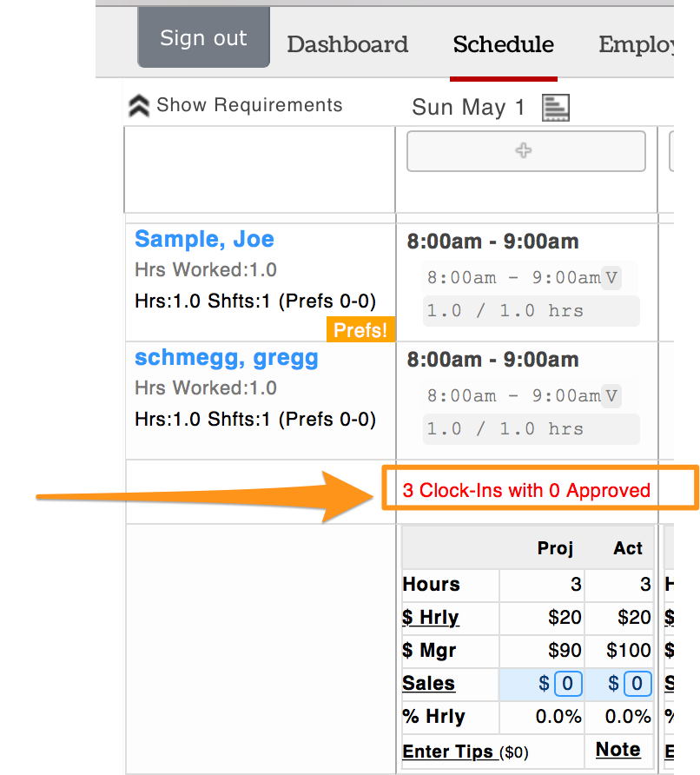Open Sample, Joe employee link
The height and width of the screenshot is (775, 700).
pos(204,239)
